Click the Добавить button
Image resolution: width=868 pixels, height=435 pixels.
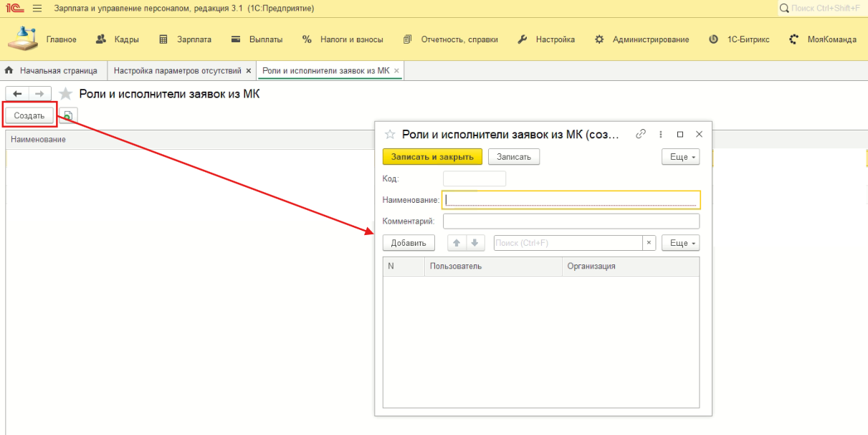[409, 243]
